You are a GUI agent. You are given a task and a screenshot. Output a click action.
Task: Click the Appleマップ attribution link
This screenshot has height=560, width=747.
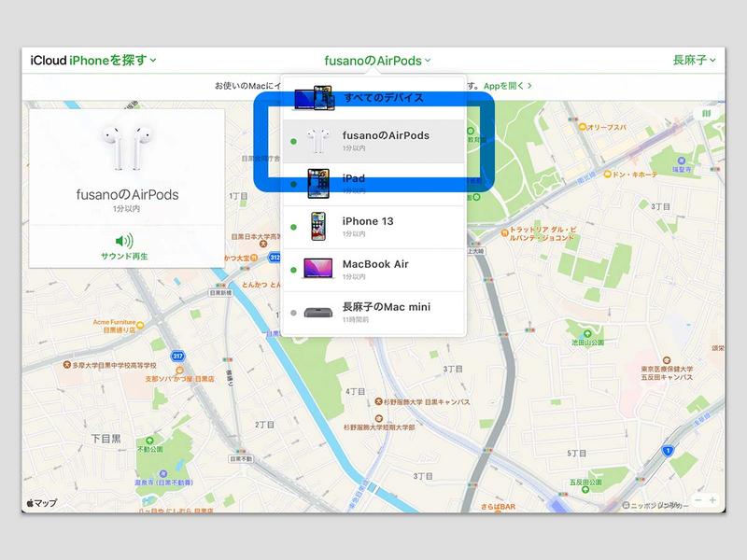(x=41, y=503)
